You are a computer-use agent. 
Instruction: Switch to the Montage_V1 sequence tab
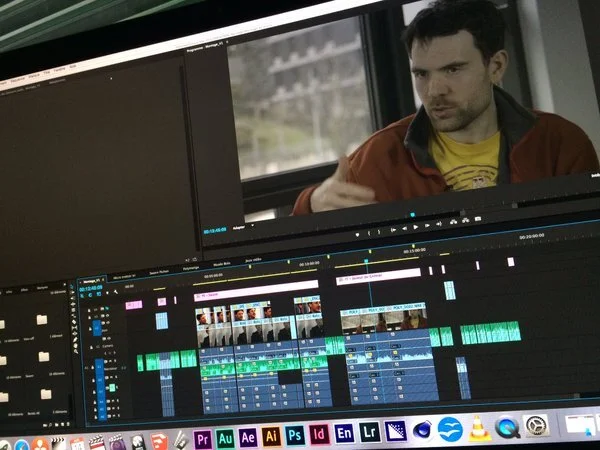[91, 281]
